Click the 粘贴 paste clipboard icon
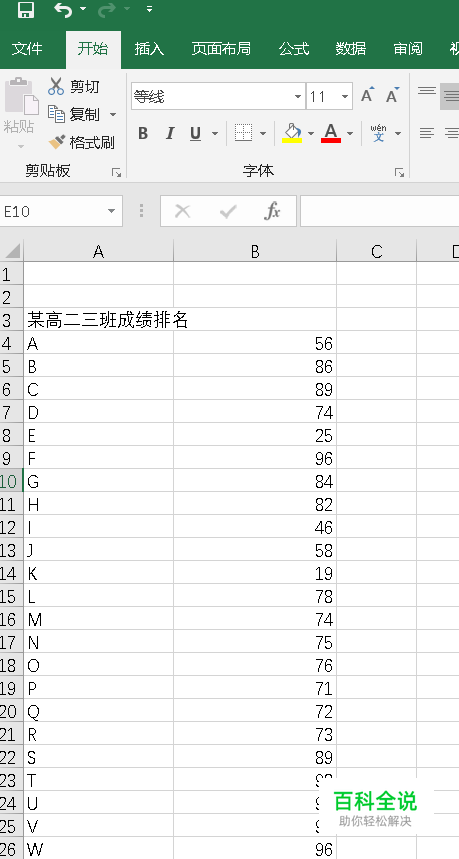This screenshot has height=859, width=459. point(21,95)
